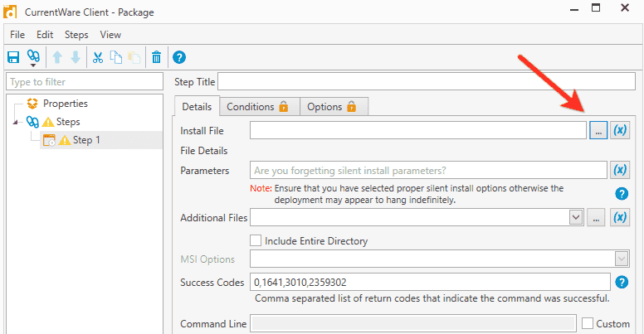Open the new step footprints dropdown icon
This screenshot has height=334, width=644.
(33, 58)
